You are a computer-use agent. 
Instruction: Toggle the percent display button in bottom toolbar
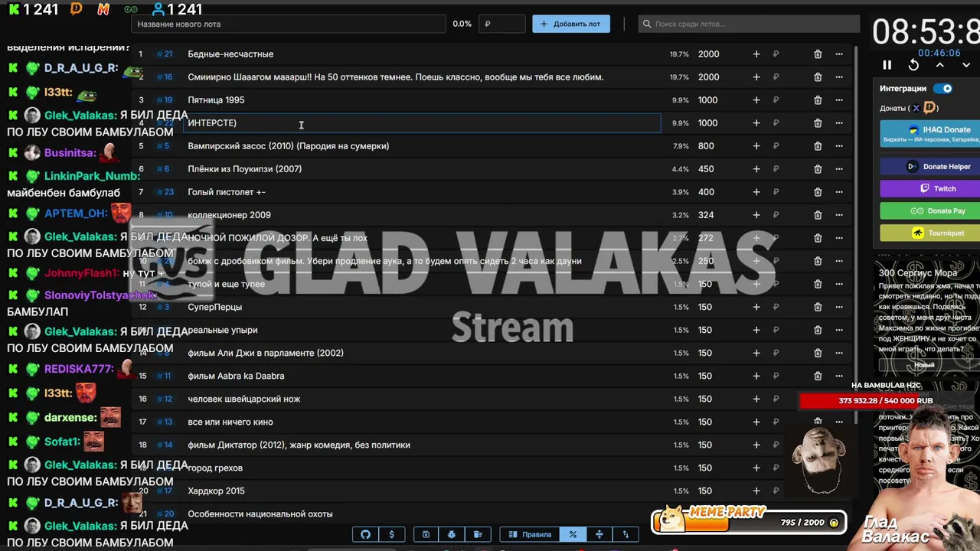[573, 534]
